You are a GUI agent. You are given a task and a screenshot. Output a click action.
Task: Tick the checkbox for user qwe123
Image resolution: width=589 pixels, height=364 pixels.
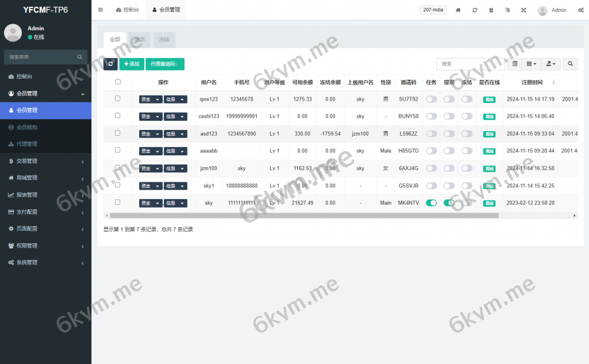(x=118, y=98)
